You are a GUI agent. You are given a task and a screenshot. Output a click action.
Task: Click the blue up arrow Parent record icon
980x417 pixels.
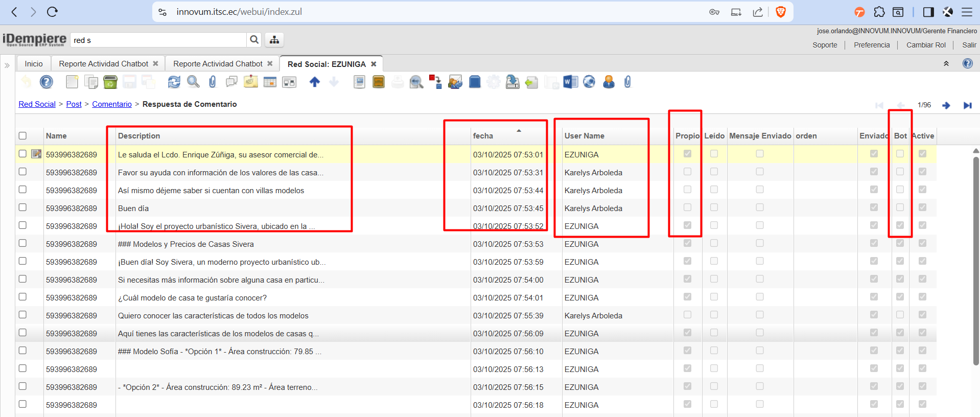click(x=315, y=82)
